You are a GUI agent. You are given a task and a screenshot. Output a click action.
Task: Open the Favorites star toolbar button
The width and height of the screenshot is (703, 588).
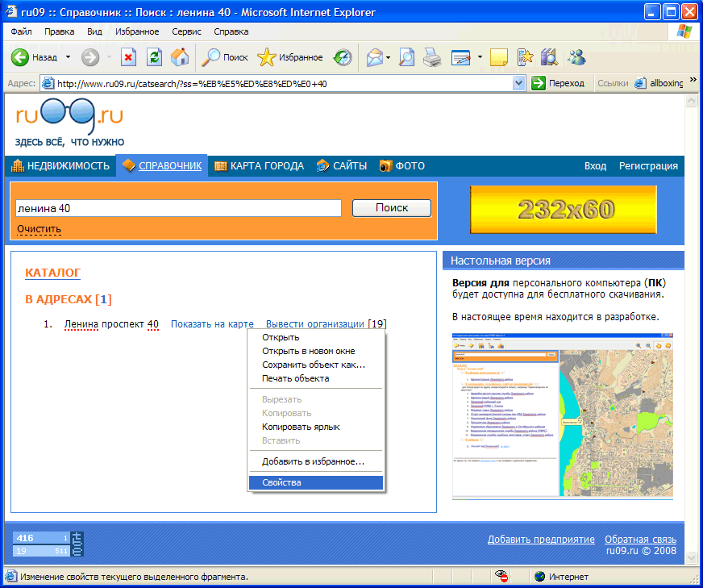pyautogui.click(x=290, y=57)
